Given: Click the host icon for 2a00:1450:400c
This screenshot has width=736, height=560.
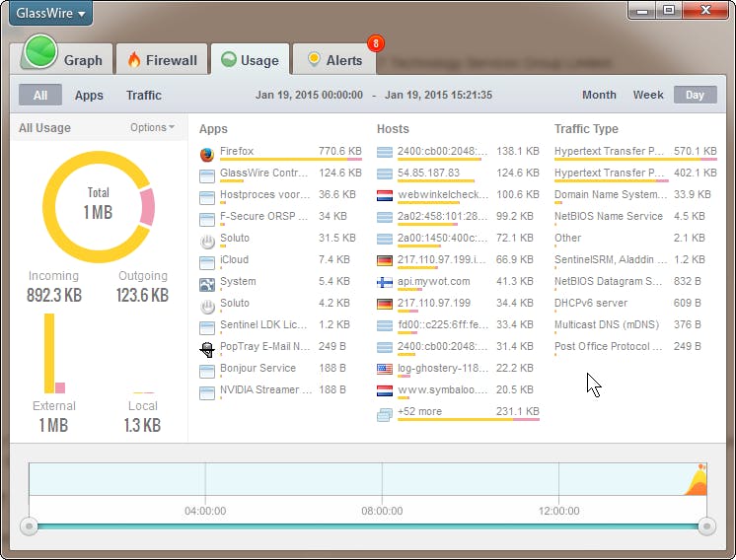Looking at the screenshot, I should click(385, 239).
